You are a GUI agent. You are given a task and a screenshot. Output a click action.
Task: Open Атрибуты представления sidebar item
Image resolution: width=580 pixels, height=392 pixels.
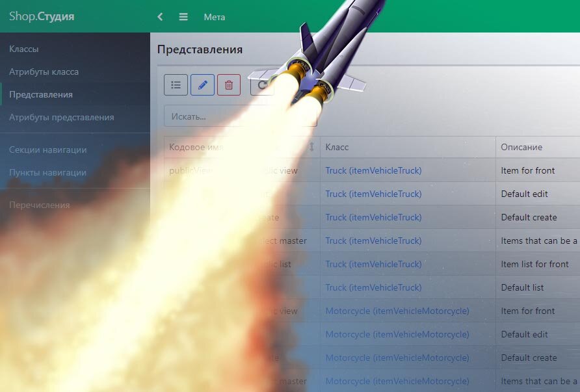tap(75, 117)
